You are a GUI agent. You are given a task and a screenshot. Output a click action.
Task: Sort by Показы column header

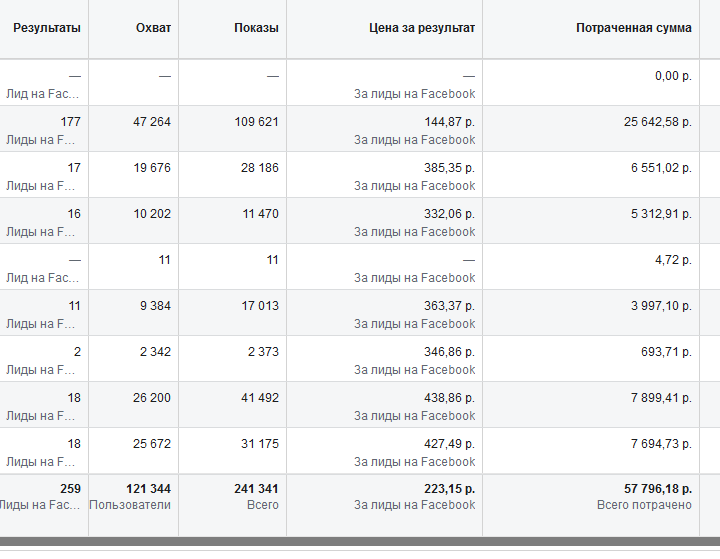tap(256, 28)
